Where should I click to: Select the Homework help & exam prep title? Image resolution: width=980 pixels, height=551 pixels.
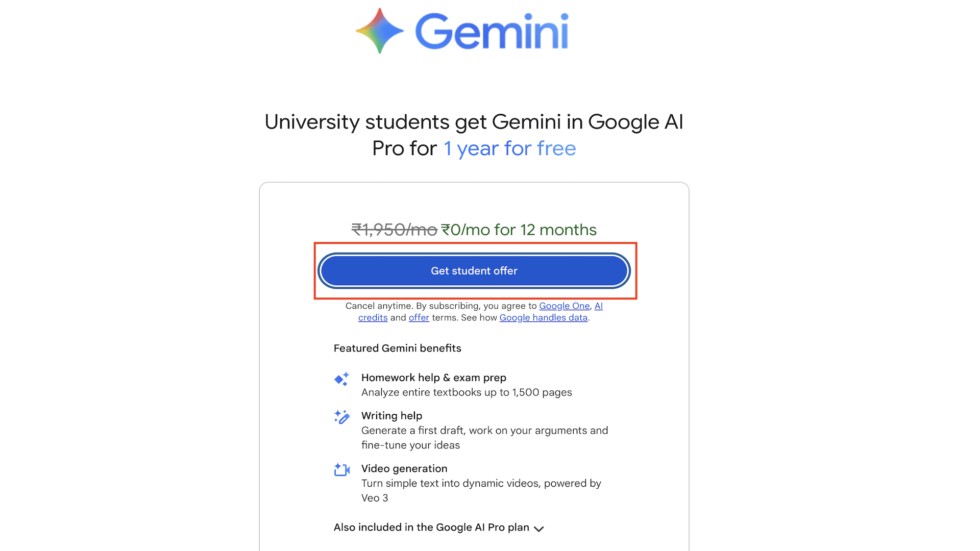[433, 378]
